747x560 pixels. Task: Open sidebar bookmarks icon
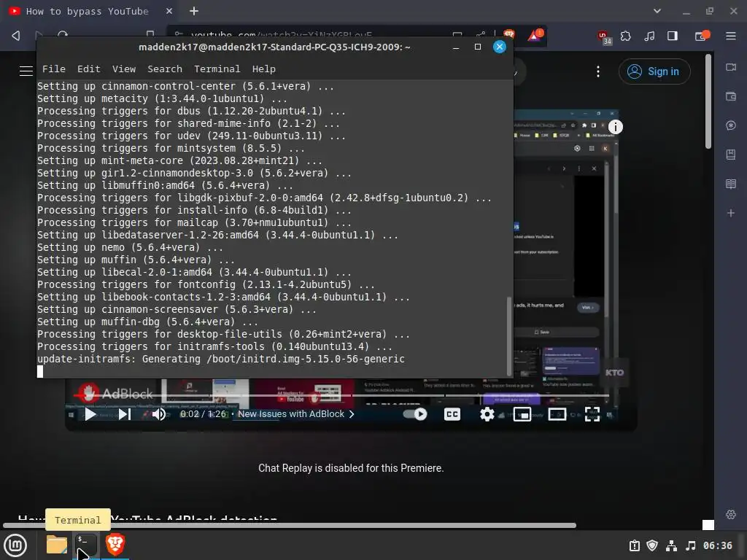click(x=731, y=155)
